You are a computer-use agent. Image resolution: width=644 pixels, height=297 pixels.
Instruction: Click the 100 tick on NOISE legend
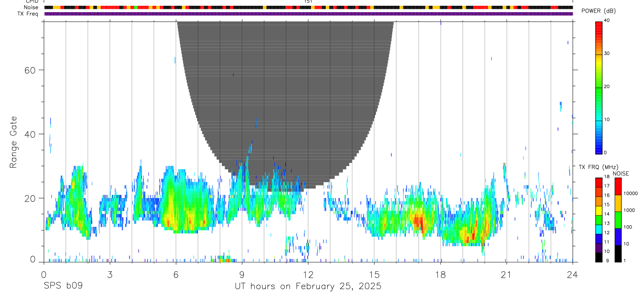point(629,227)
